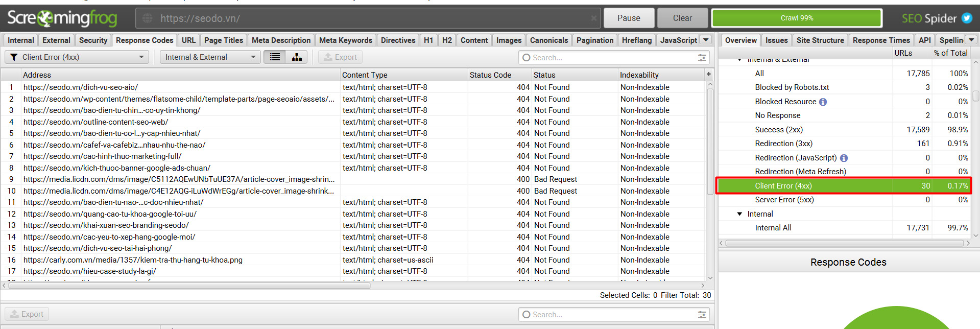The image size is (980, 329).
Task: Collapse the Internal tree section
Action: (x=739, y=214)
